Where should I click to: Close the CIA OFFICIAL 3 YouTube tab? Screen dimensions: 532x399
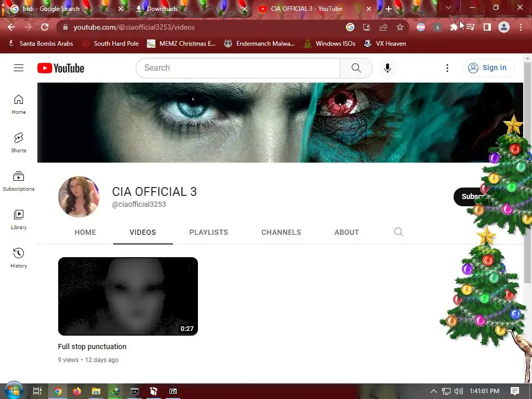click(x=369, y=9)
